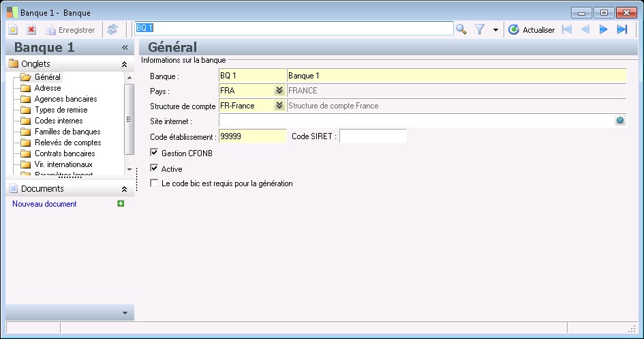Click the scroll up arrow in Onglets list
The height and width of the screenshot is (339, 644).
129,78
